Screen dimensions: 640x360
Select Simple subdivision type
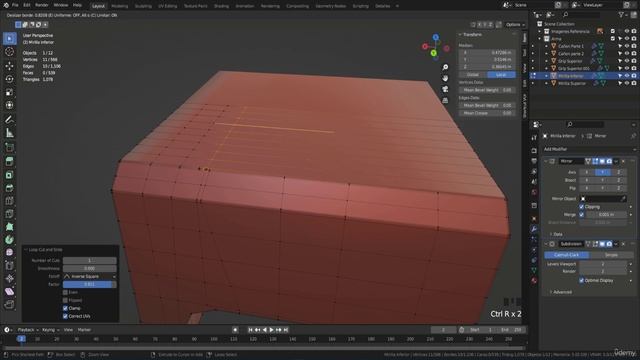pos(611,255)
